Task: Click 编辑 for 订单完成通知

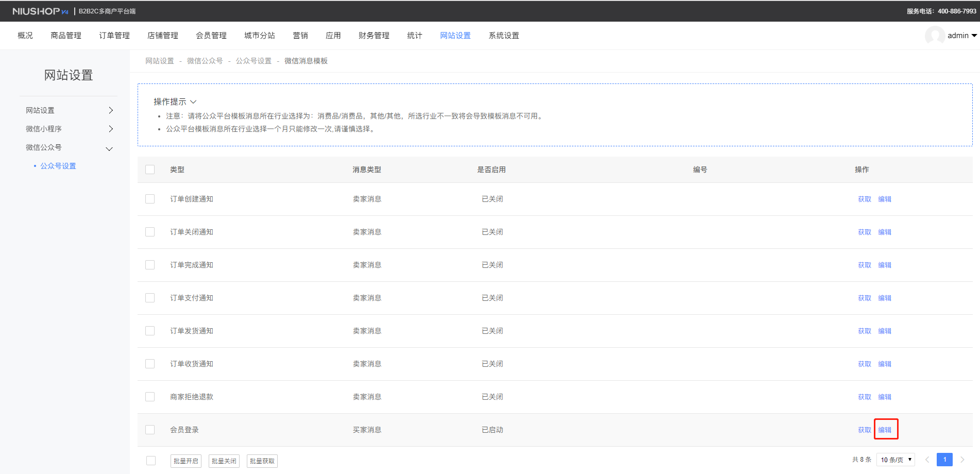Action: (x=885, y=265)
